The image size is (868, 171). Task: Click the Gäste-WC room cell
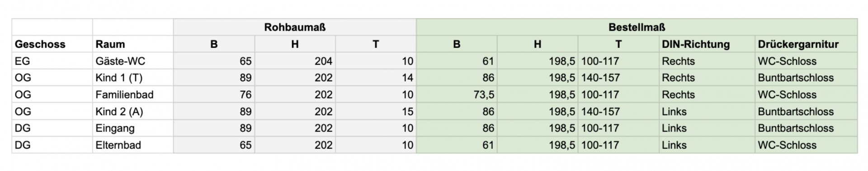pyautogui.click(x=133, y=61)
